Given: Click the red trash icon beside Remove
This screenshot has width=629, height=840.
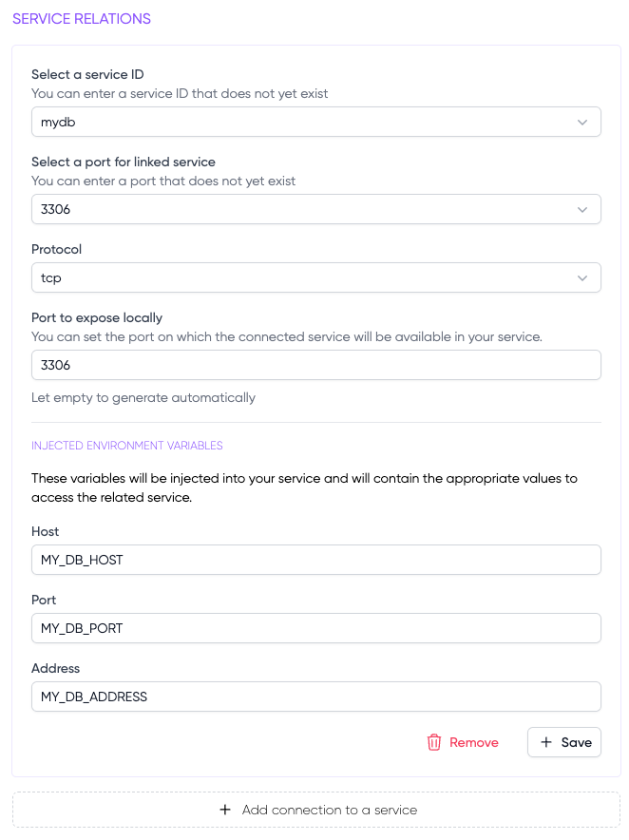Looking at the screenshot, I should (434, 743).
